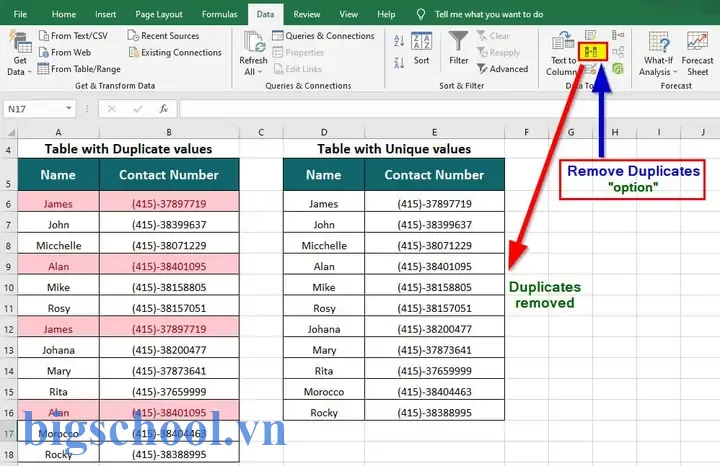Switch to the Review tab
The height and width of the screenshot is (466, 720).
pyautogui.click(x=307, y=14)
